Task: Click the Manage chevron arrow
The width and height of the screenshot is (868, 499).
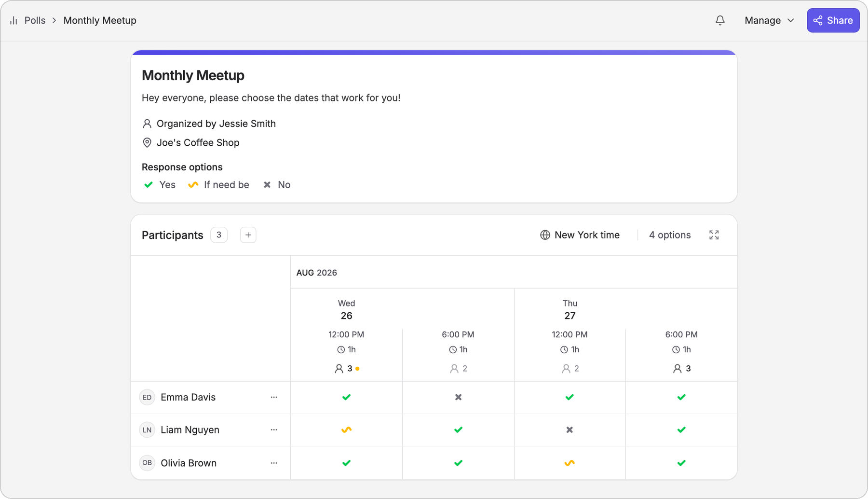Action: [x=791, y=20]
